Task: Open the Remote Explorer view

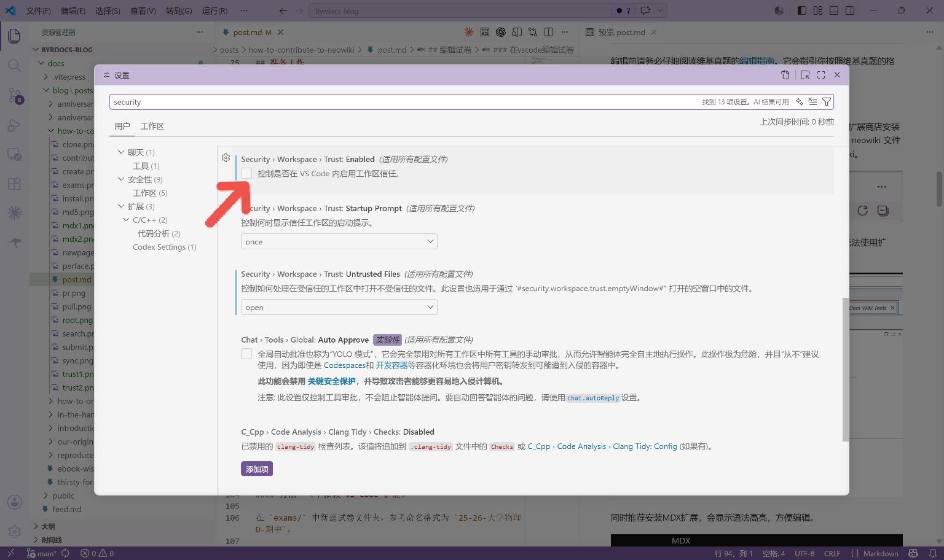Action: pyautogui.click(x=14, y=154)
